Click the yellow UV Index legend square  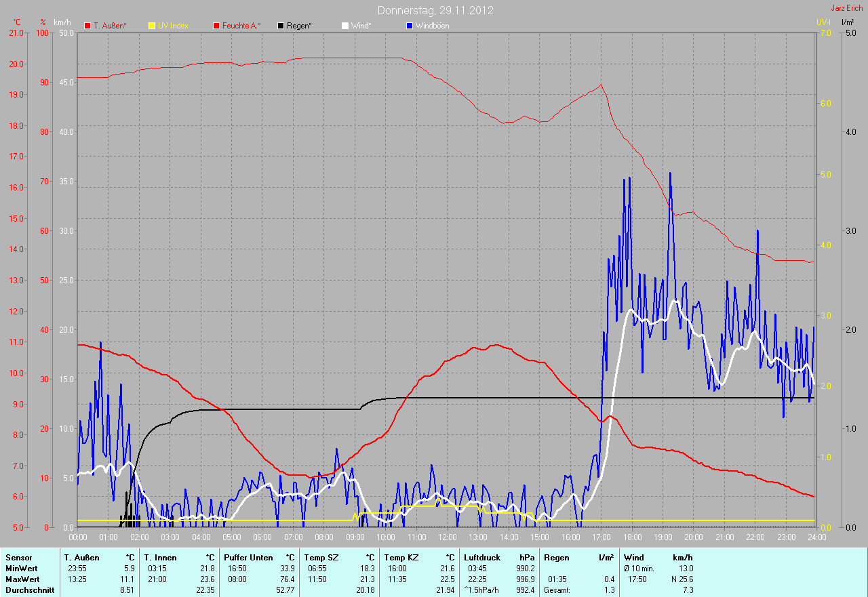pyautogui.click(x=152, y=26)
